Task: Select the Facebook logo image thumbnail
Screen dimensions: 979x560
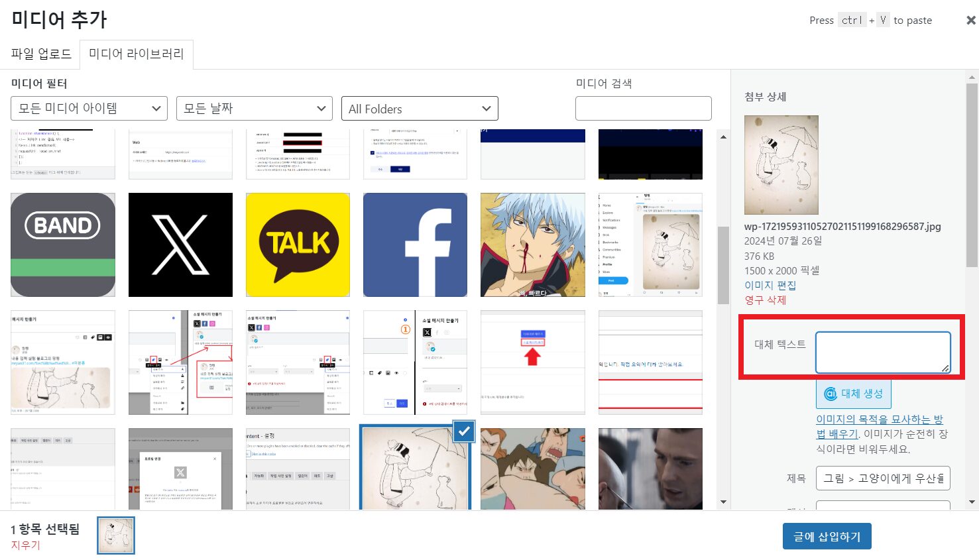Action: (415, 245)
